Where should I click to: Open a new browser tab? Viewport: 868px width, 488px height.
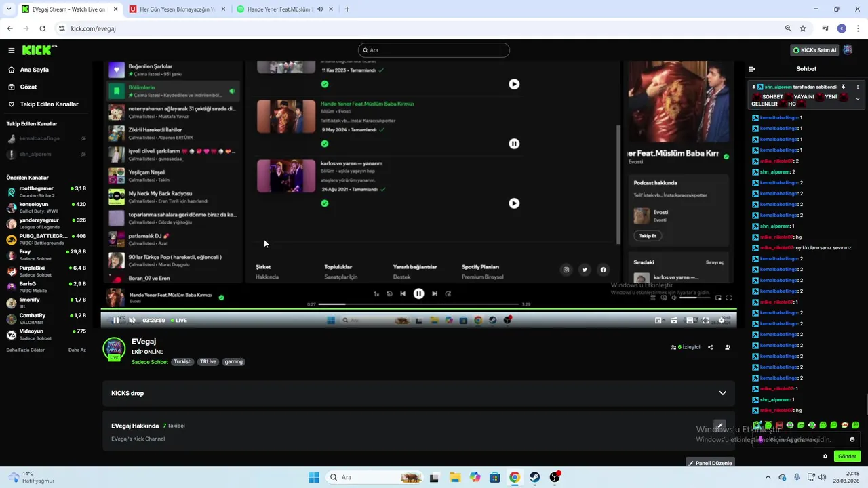[347, 9]
